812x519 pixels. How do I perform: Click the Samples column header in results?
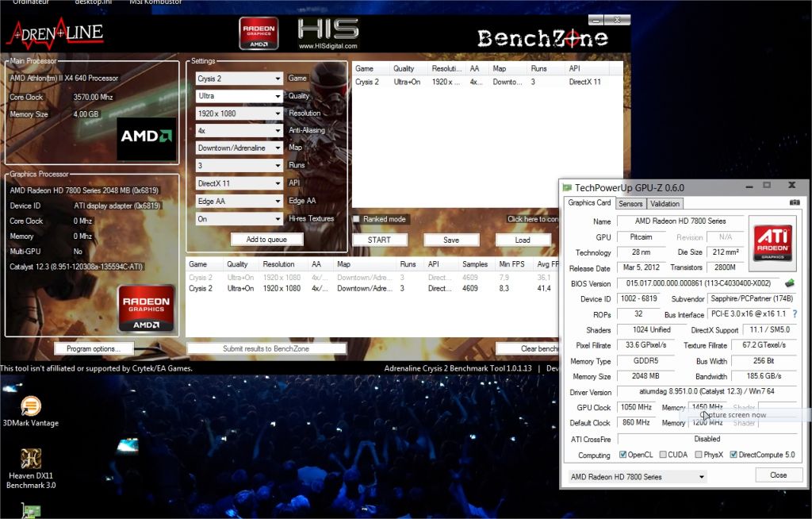click(475, 264)
